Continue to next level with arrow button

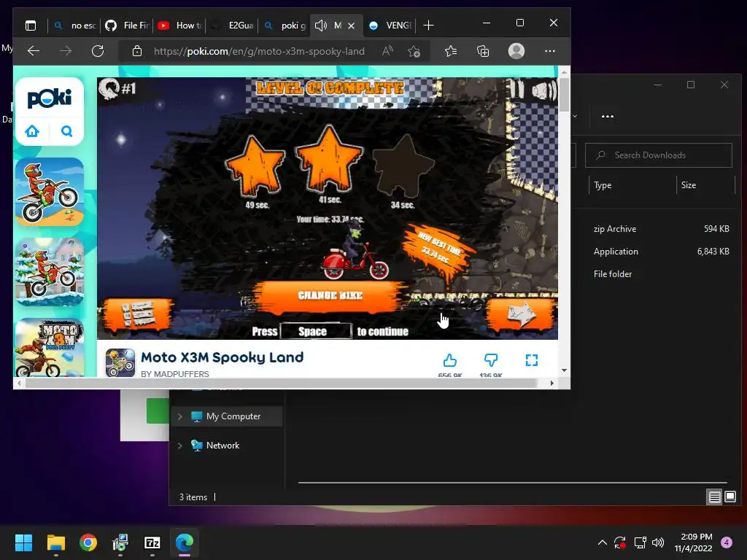(521, 314)
